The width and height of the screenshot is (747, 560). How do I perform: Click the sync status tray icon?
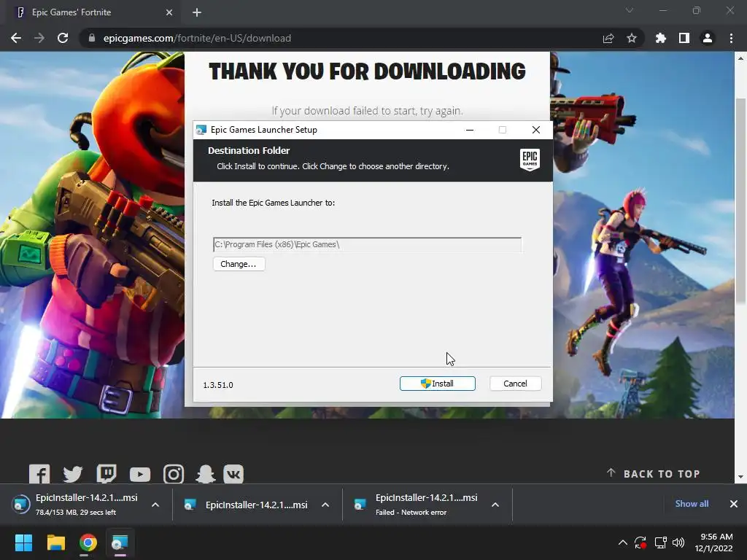pos(640,542)
